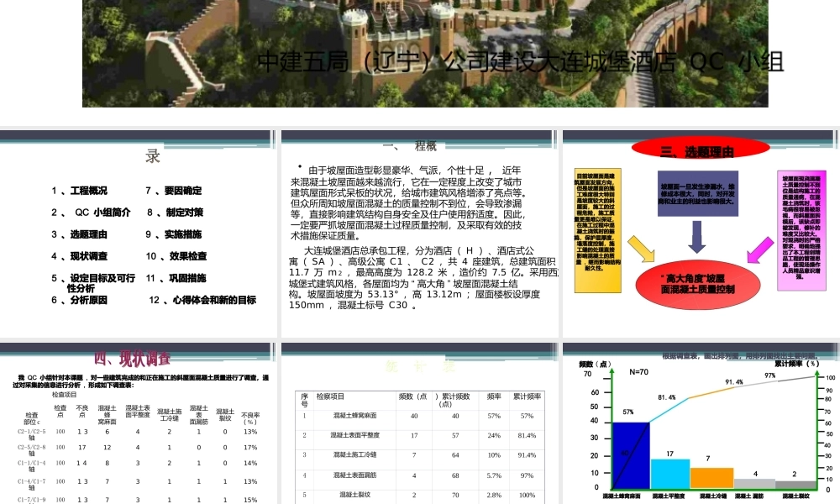Click the contents entry '11、巩固措施'
Screen dimensions: 840x504
[176, 279]
